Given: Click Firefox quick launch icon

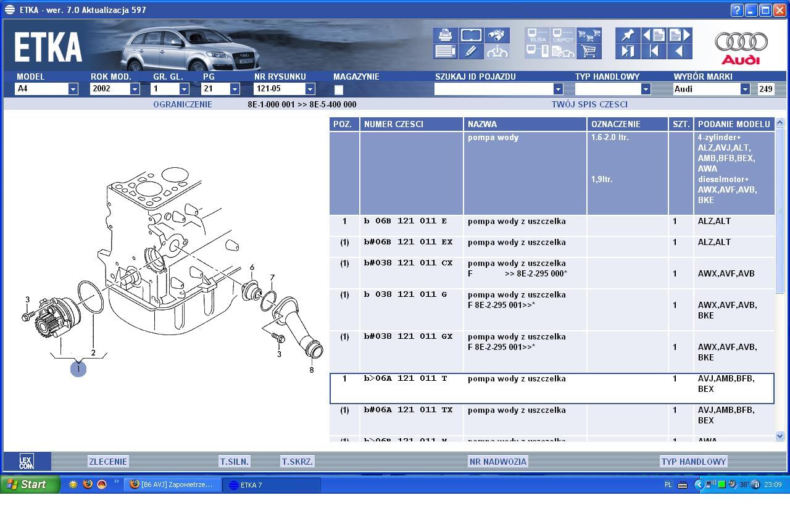Looking at the screenshot, I should 88,484.
